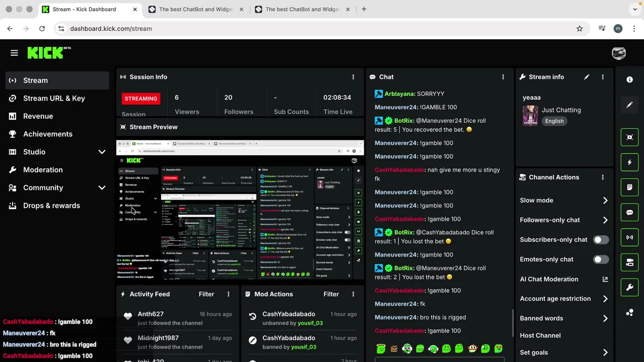Image resolution: width=644 pixels, height=362 pixels.
Task: Edit stream info with pencil icon in Stream info header
Action: pos(587,77)
